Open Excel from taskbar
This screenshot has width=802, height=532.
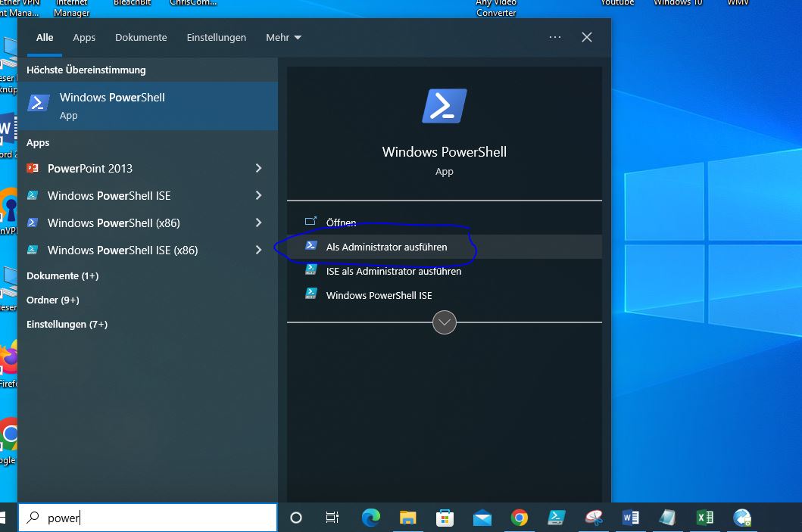click(705, 518)
